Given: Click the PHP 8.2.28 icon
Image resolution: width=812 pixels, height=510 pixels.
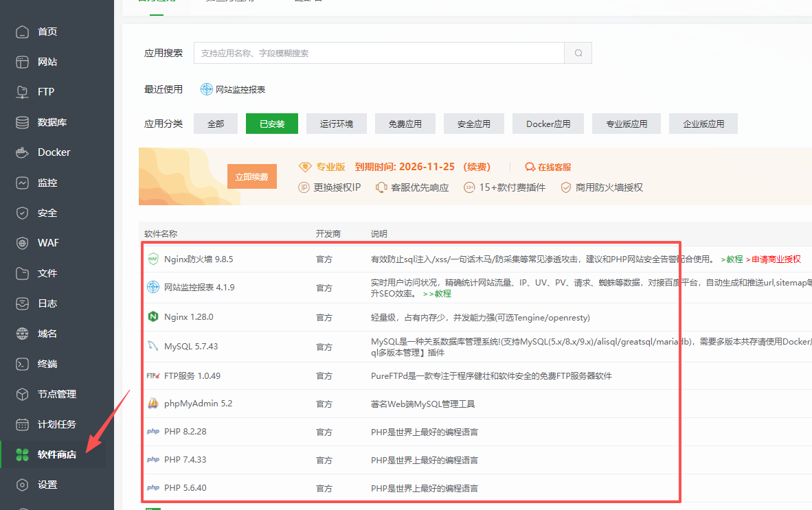Looking at the screenshot, I should pyautogui.click(x=153, y=432).
